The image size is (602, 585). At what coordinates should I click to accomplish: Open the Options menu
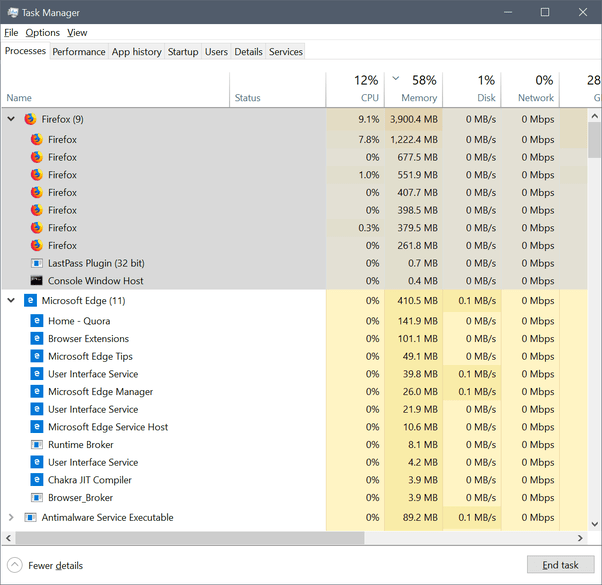(43, 33)
